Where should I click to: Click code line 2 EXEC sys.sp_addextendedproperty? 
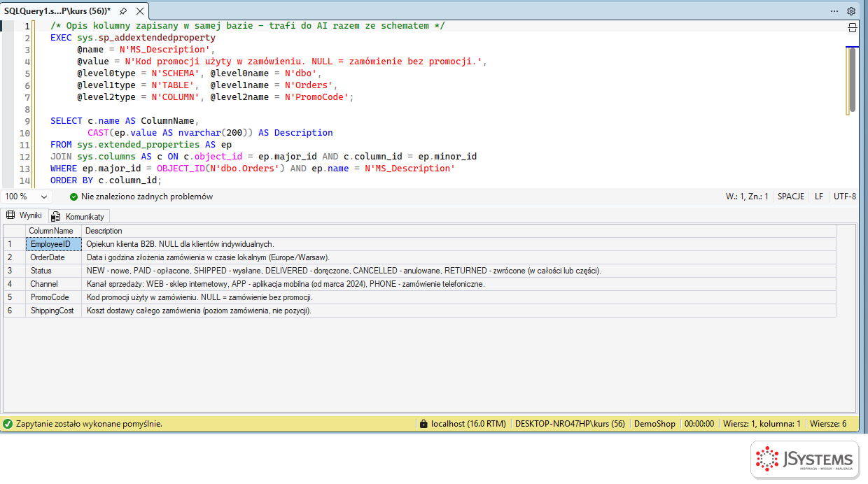coord(133,38)
